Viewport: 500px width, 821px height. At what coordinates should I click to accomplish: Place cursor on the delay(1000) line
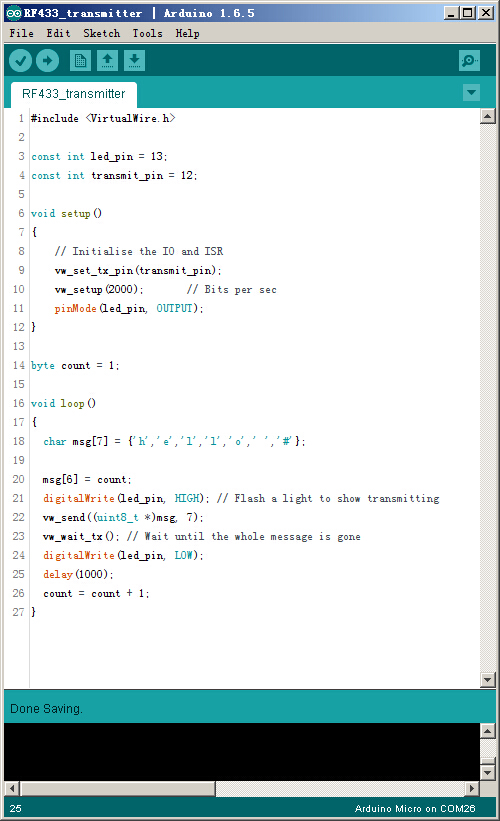pos(78,574)
